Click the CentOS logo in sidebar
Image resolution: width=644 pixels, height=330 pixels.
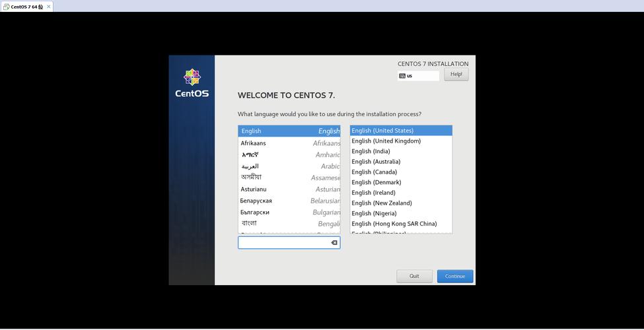click(x=192, y=83)
